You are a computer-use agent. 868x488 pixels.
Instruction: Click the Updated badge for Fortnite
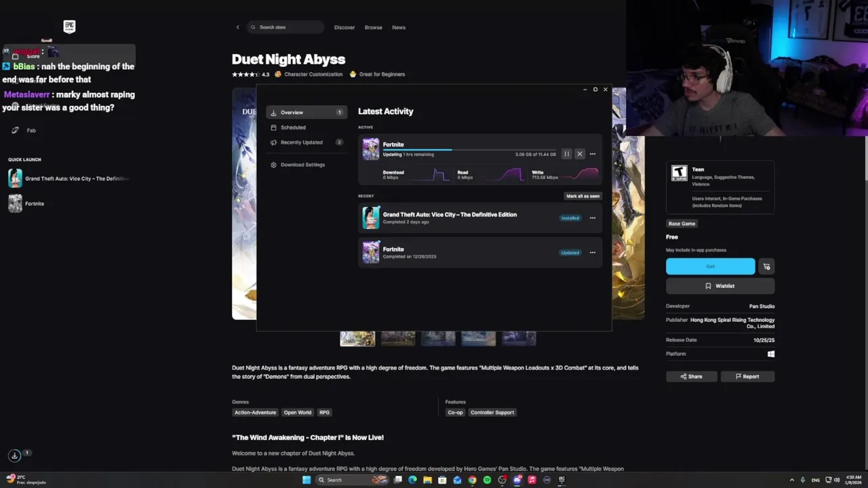pos(570,253)
